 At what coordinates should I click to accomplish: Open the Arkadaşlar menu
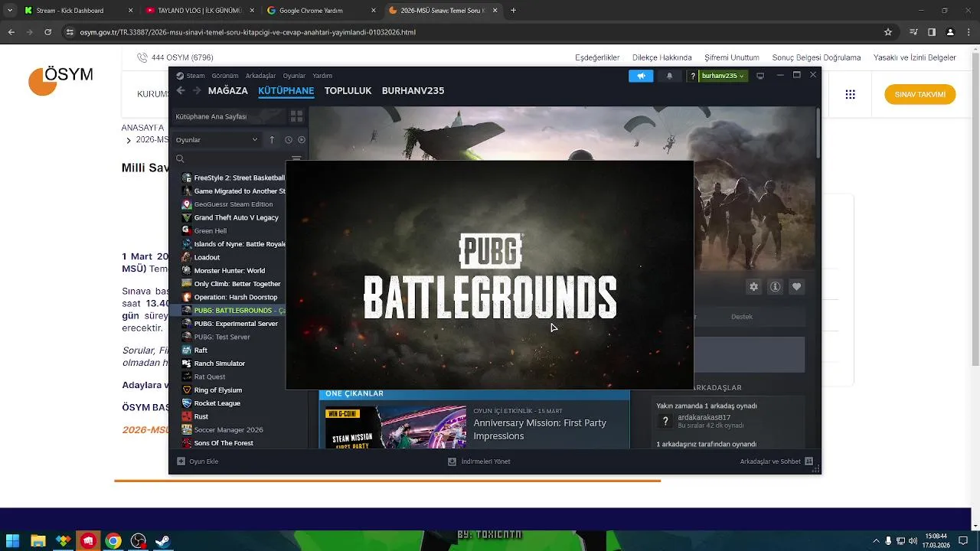[260, 76]
